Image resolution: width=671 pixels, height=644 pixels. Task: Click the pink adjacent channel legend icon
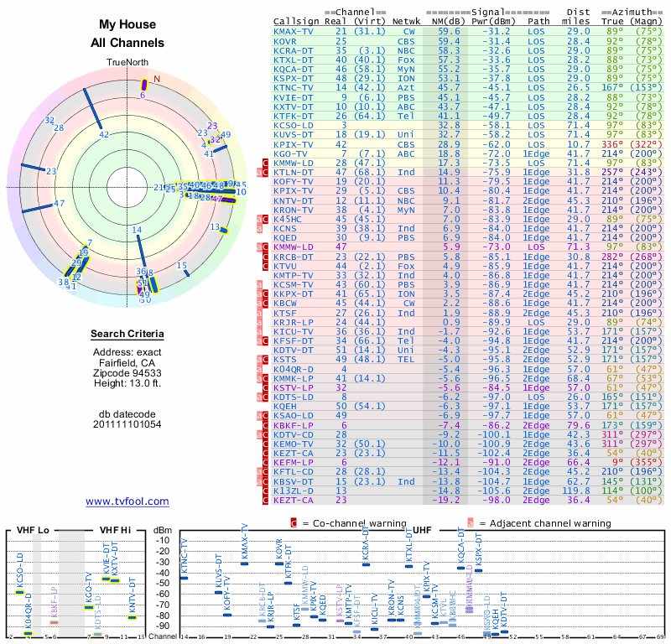[471, 522]
